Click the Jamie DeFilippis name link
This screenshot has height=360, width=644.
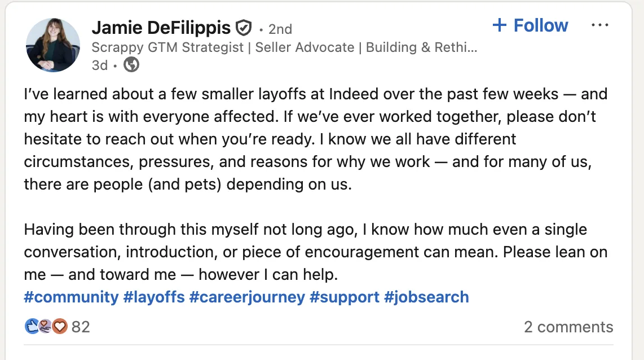pyautogui.click(x=161, y=28)
